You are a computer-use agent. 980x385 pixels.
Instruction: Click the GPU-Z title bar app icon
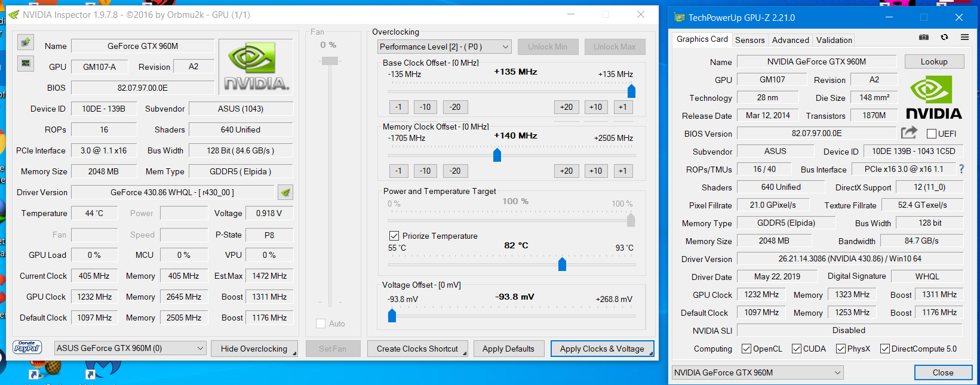680,17
